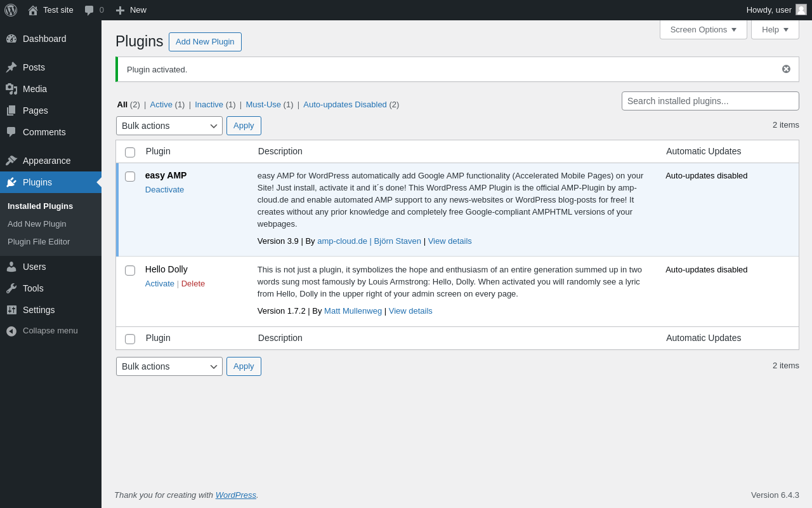812x508 pixels.
Task: Toggle the select-all checkbox in the table header
Action: pyautogui.click(x=130, y=152)
